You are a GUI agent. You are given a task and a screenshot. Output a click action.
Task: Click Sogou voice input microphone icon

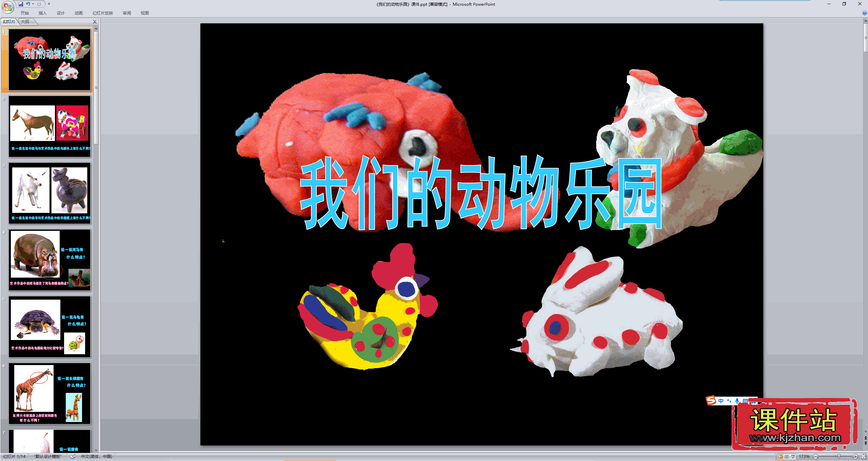click(x=737, y=401)
